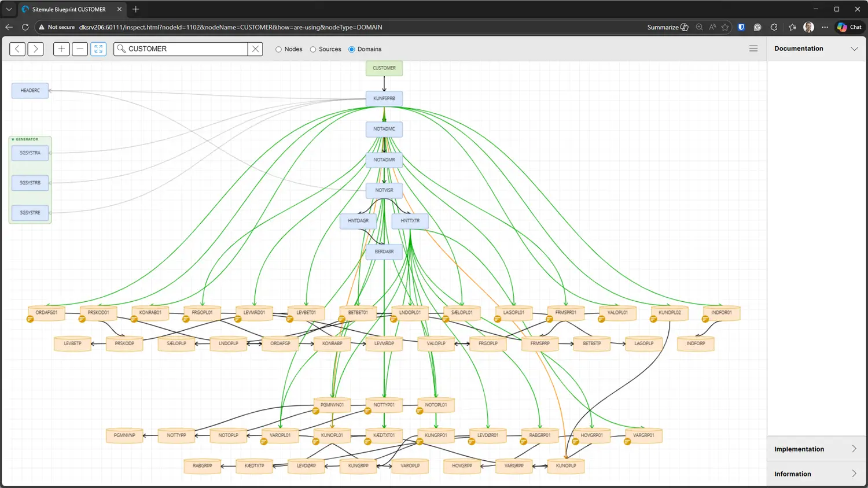Open the Extensions puzzle icon
This screenshot has height=488, width=868.
pos(774,27)
